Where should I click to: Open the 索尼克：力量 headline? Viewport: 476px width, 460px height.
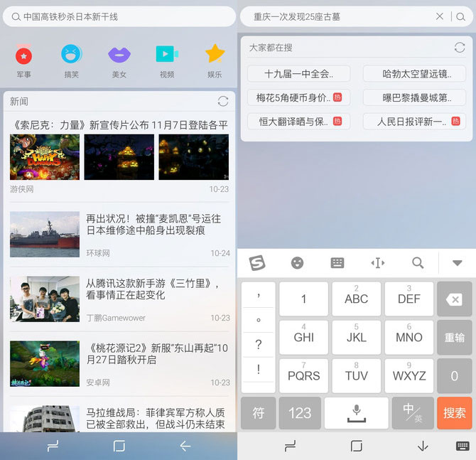coord(121,125)
